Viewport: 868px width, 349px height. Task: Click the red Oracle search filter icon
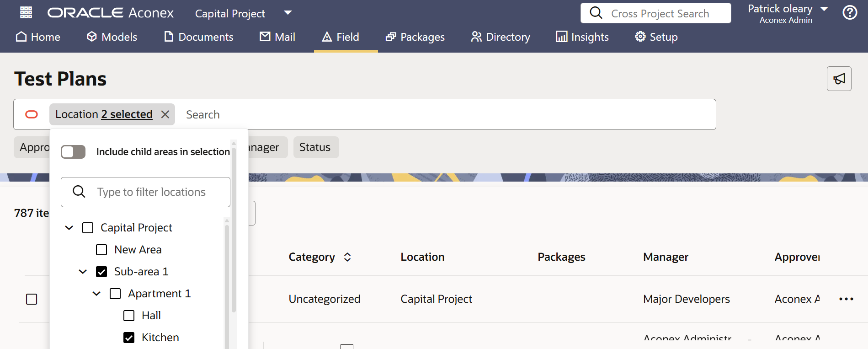[x=32, y=114]
